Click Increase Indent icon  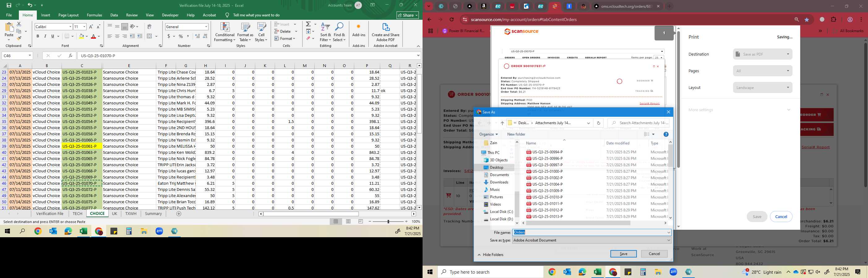pyautogui.click(x=140, y=36)
